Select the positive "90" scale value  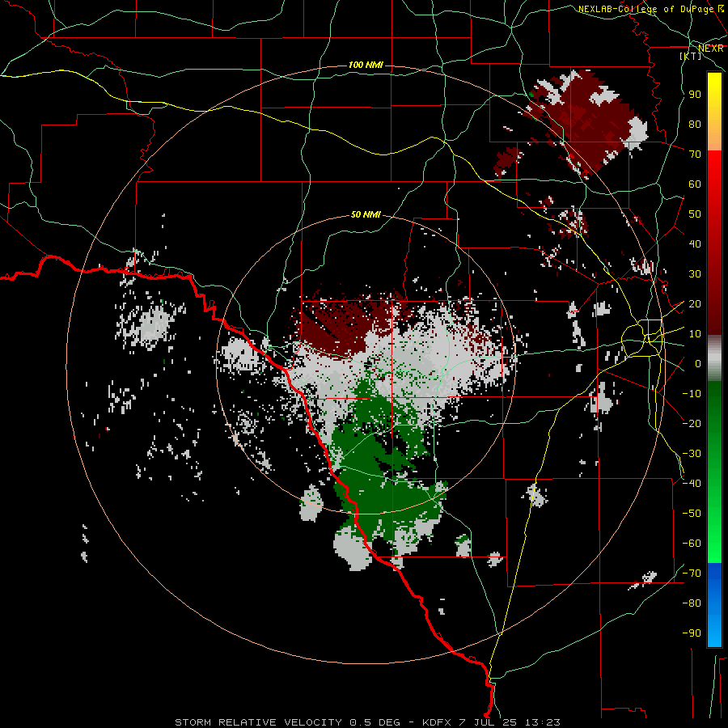click(695, 95)
